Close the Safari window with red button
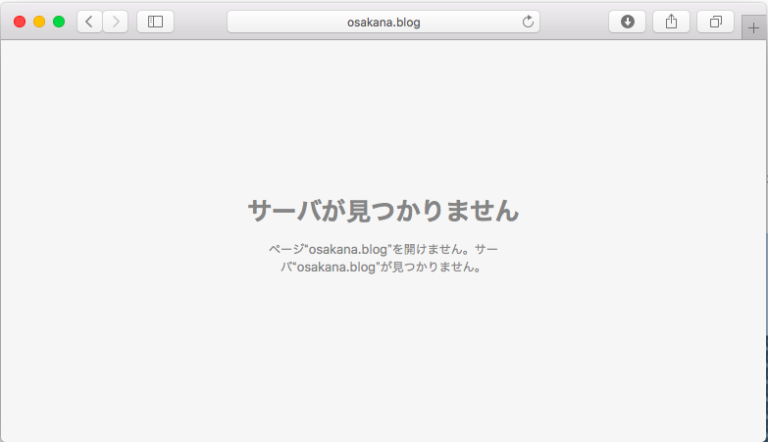 tap(20, 21)
